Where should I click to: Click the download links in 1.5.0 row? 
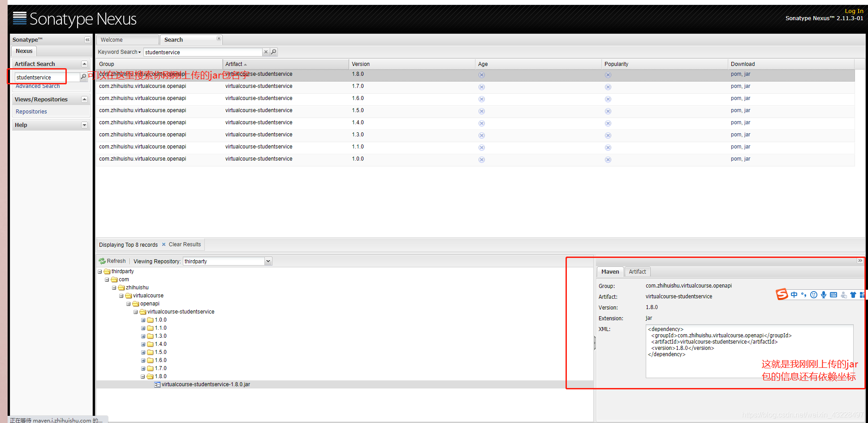(x=740, y=111)
